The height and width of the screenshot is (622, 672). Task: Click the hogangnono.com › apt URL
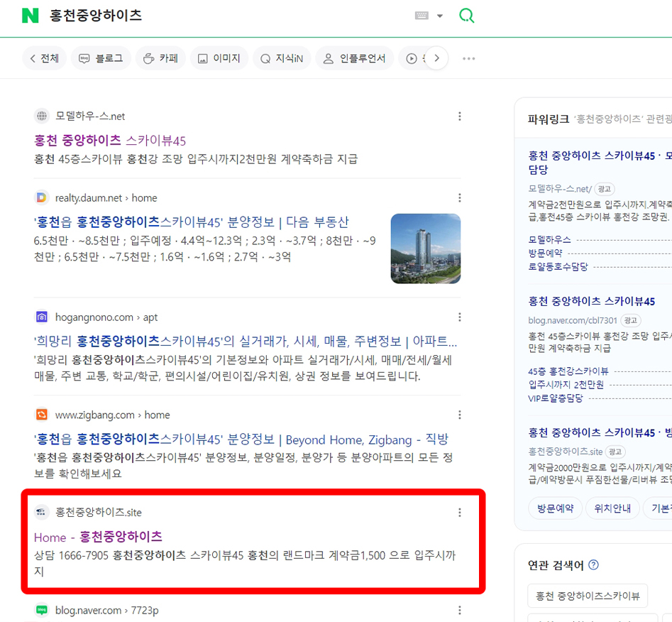point(106,317)
